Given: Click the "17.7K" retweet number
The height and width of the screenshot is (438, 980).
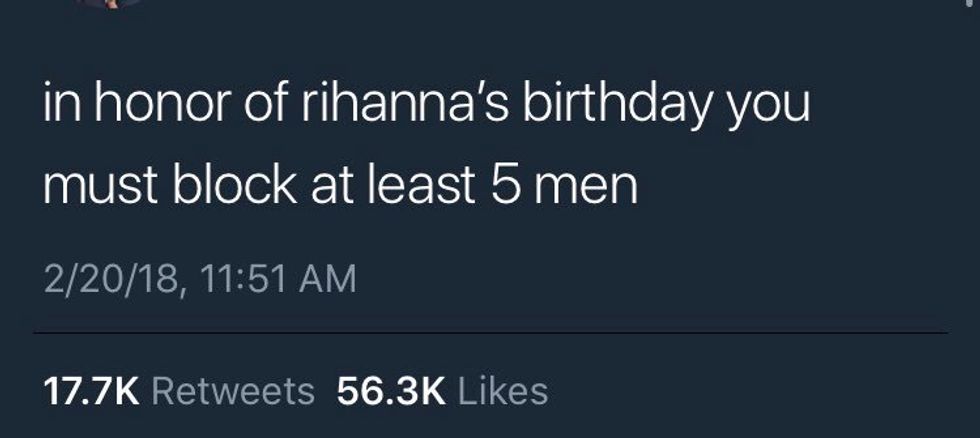Looking at the screenshot, I should point(92,391).
